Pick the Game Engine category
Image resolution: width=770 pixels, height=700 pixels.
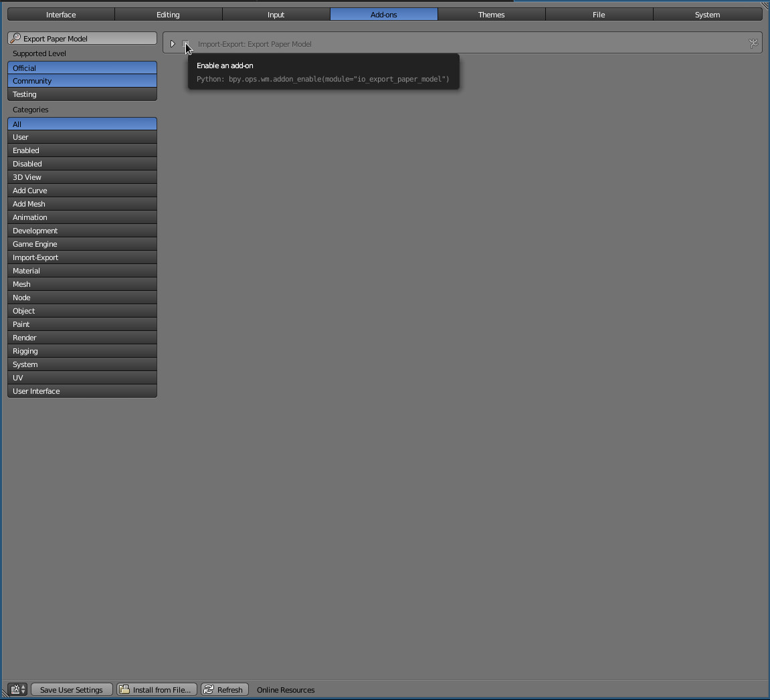82,244
